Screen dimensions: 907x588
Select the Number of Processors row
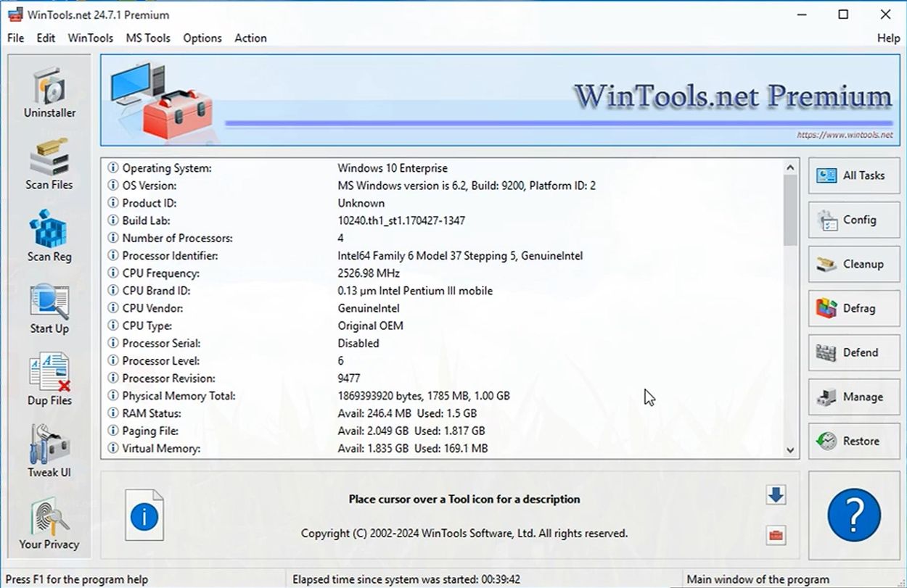coord(442,238)
